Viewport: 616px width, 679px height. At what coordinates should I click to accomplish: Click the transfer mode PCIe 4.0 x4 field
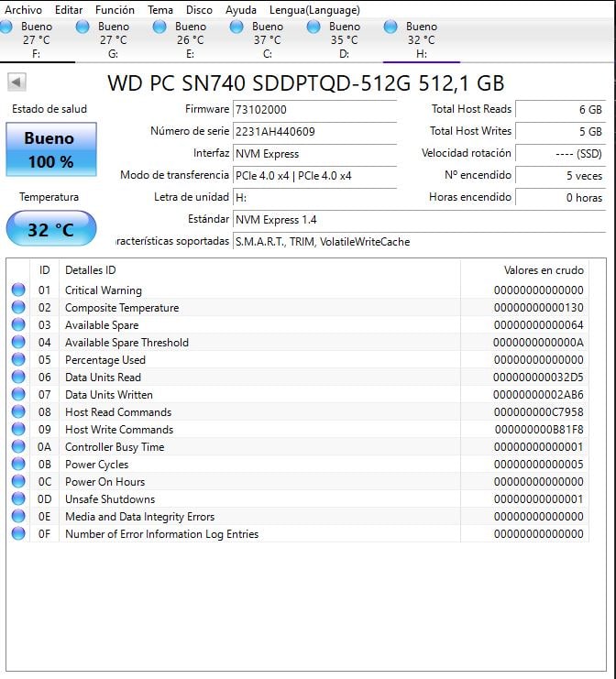(315, 176)
